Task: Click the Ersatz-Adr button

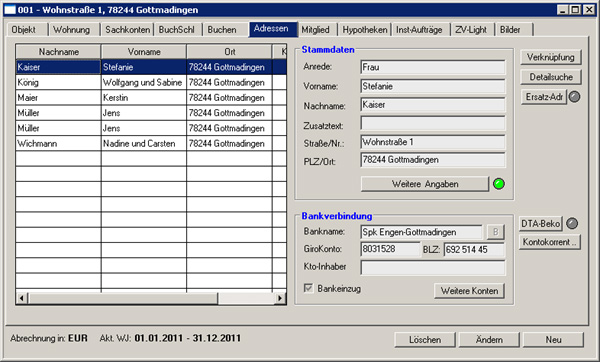Action: 544,97
